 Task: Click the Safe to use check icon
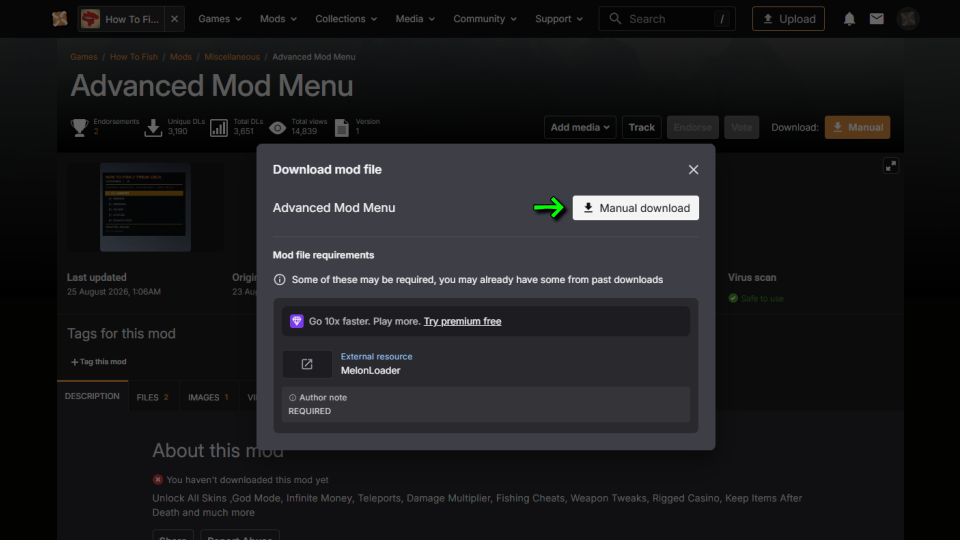click(x=733, y=298)
